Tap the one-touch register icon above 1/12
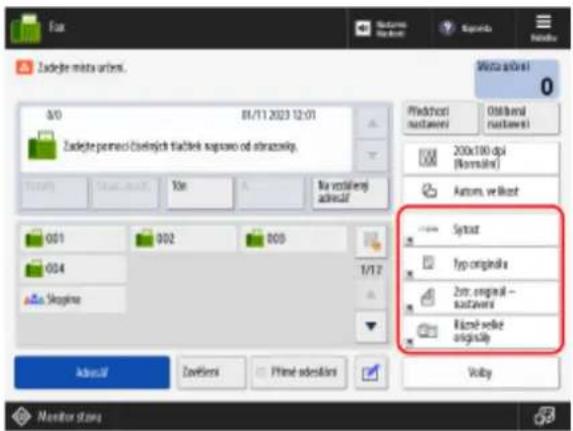 pos(371,242)
